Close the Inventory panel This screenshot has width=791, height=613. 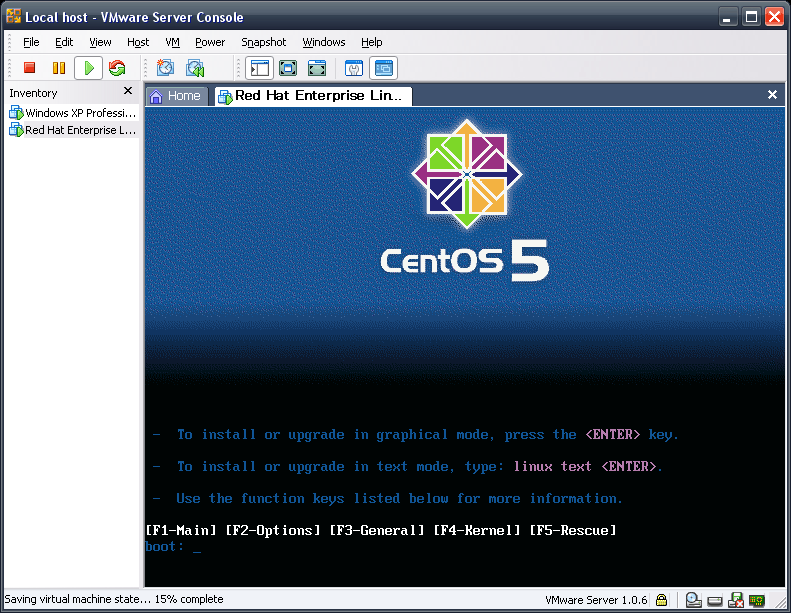click(128, 91)
